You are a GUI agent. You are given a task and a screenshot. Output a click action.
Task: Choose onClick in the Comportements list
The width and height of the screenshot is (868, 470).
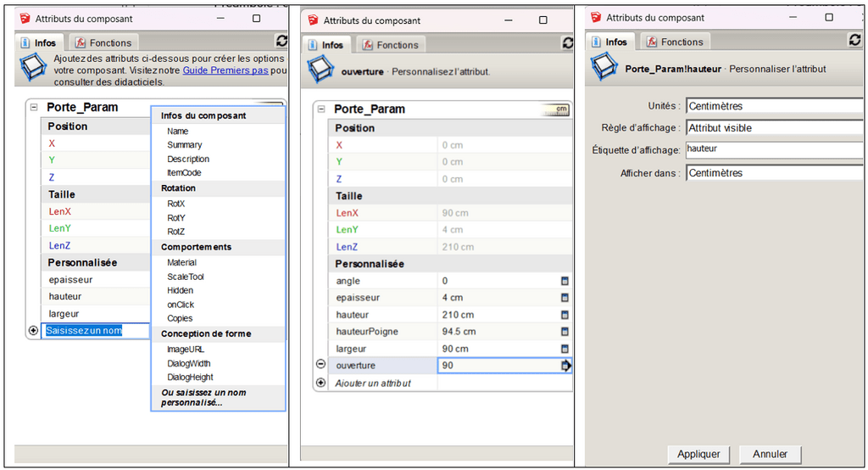(x=181, y=305)
